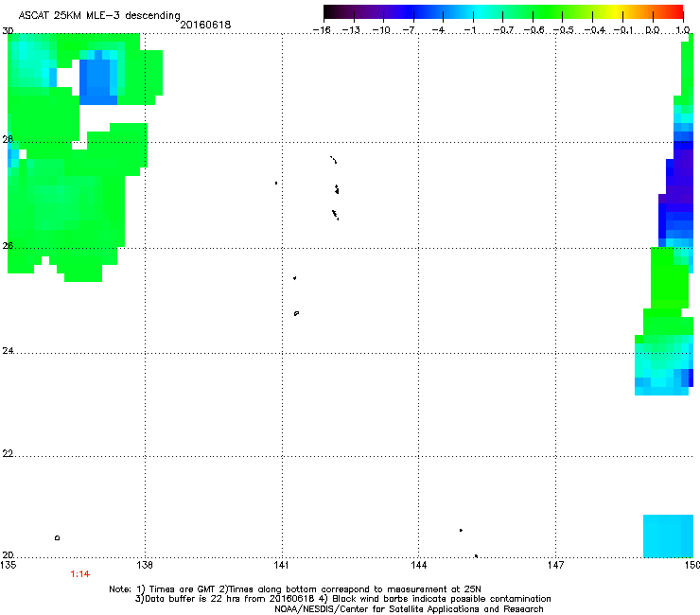Click the "-1" color scale label

pyautogui.click(x=469, y=30)
